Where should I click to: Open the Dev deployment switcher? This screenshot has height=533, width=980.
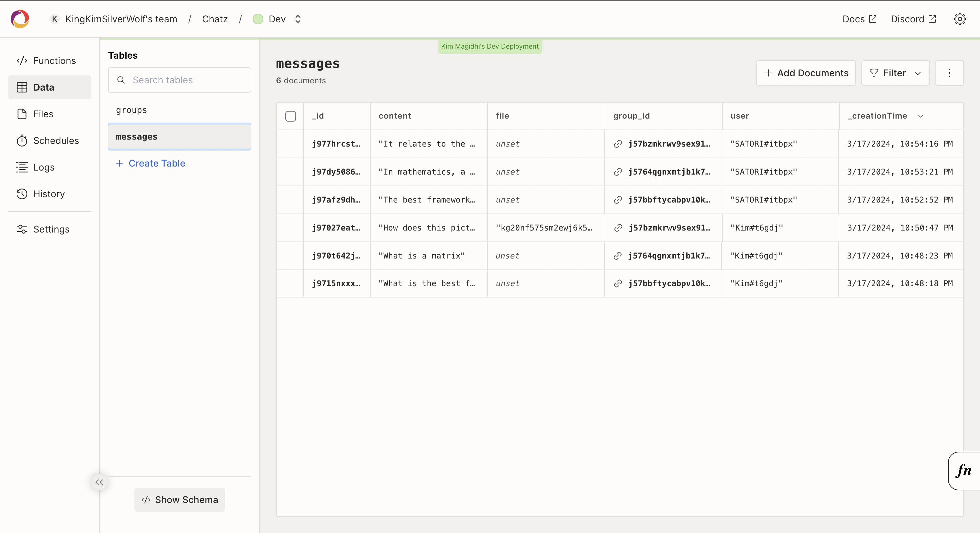click(278, 19)
